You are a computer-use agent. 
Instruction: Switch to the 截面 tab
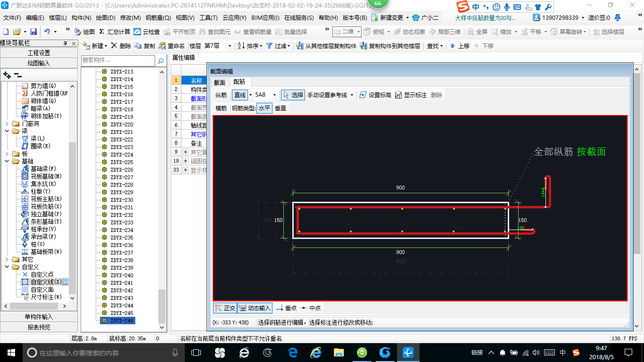tap(220, 82)
